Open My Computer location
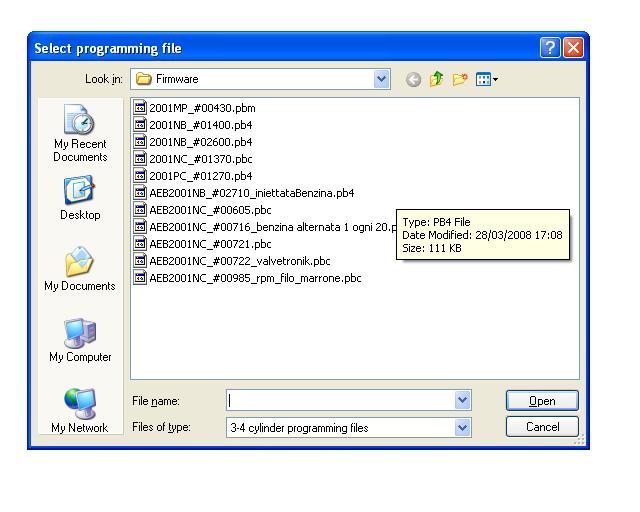The height and width of the screenshot is (512, 640). pos(80,340)
